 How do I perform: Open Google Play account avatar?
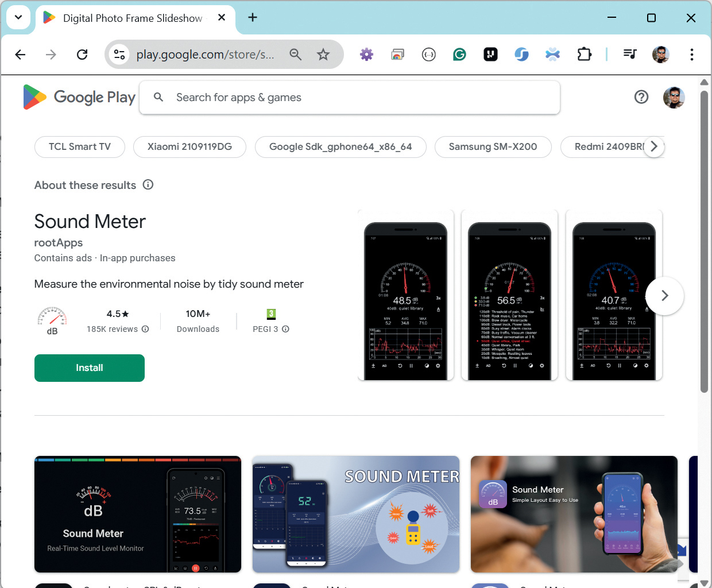click(x=674, y=97)
